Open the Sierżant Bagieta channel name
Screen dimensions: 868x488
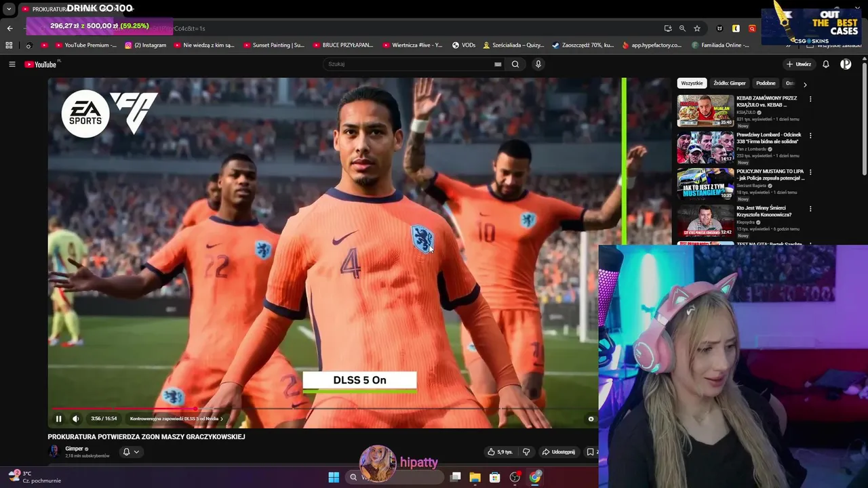[x=752, y=186]
